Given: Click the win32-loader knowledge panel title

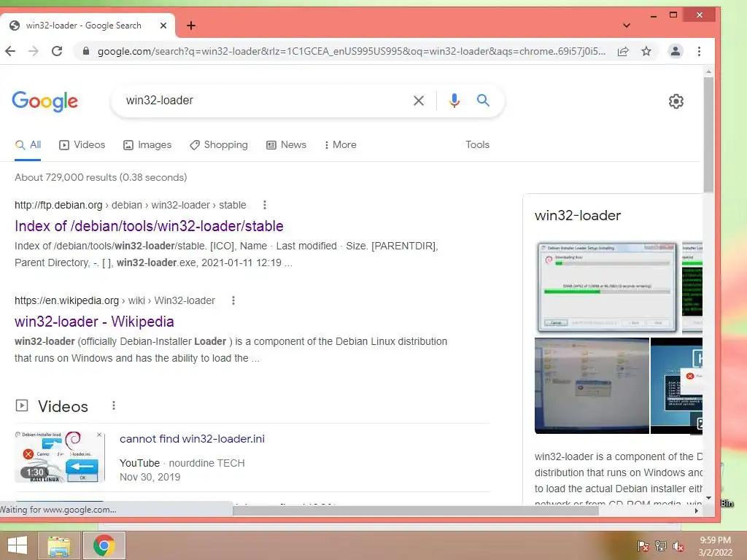Looking at the screenshot, I should click(578, 215).
